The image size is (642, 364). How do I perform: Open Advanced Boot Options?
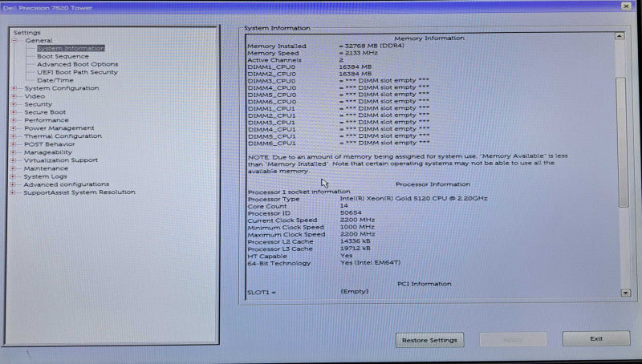click(x=77, y=64)
